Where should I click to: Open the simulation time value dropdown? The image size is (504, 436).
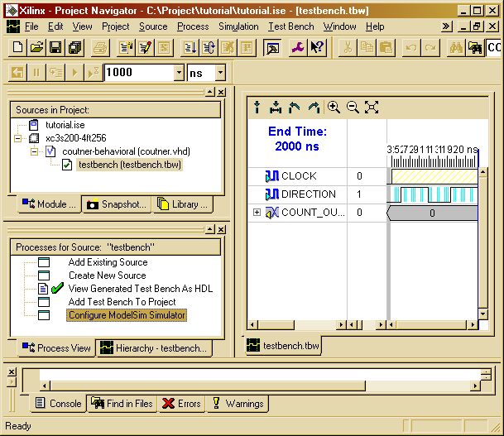pos(179,72)
